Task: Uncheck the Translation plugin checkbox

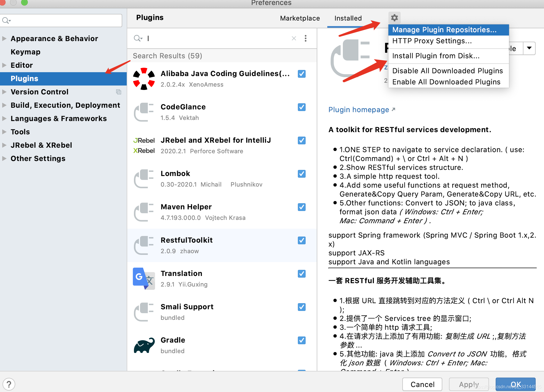Action: (302, 274)
